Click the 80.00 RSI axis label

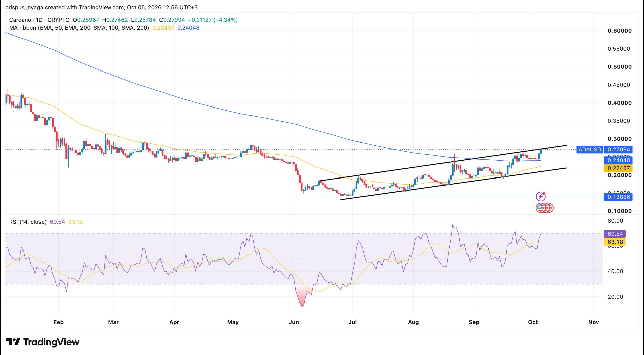pos(615,221)
